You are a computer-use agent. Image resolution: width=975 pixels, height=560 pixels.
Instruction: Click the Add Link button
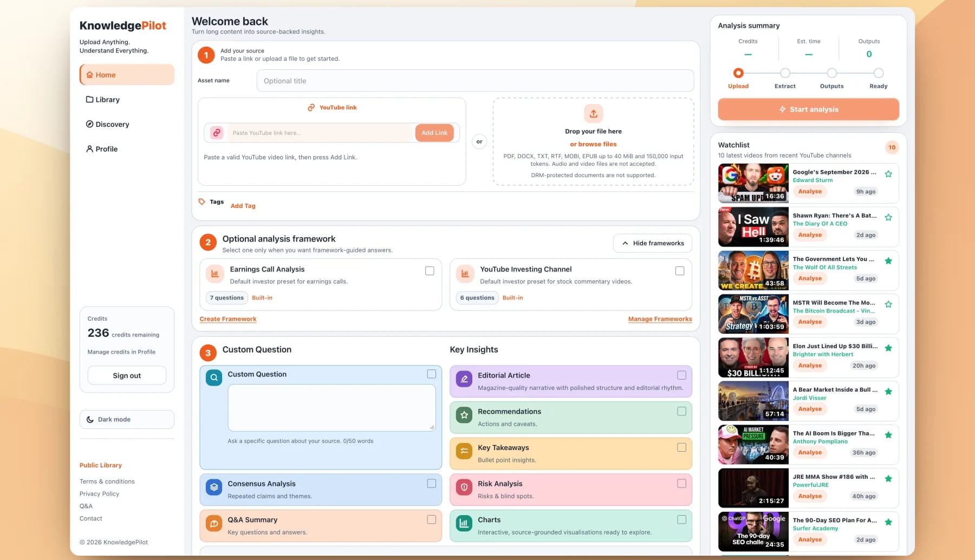click(x=434, y=133)
